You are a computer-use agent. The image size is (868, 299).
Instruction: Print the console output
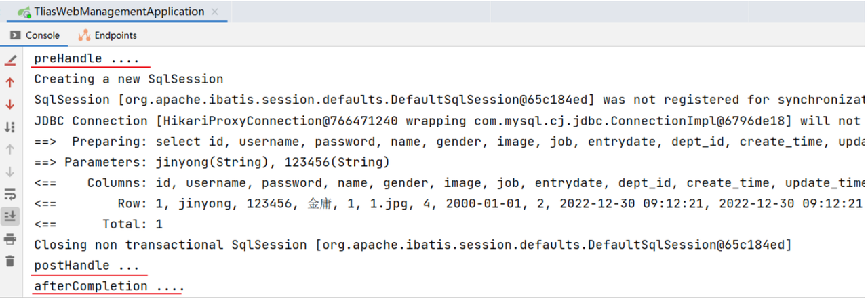click(10, 239)
